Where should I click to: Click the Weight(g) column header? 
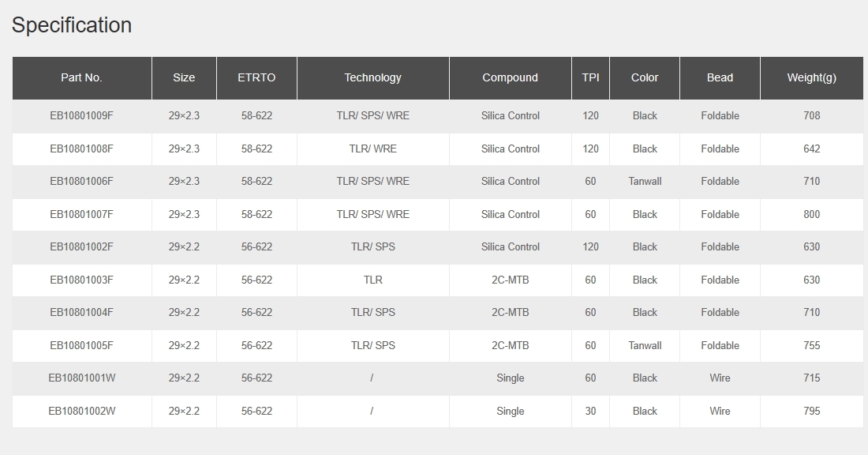tap(811, 78)
